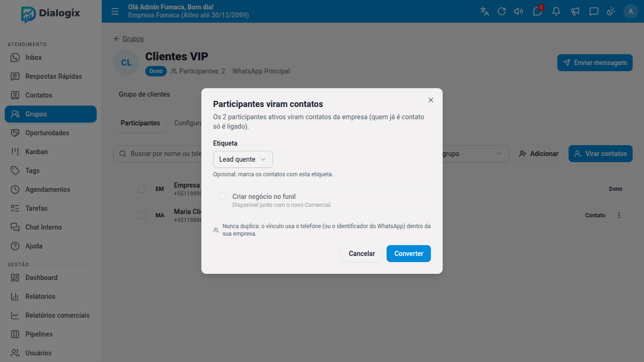Click the Dono badge under Clientes VIP
Image resolution: width=644 pixels, height=362 pixels.
click(156, 71)
